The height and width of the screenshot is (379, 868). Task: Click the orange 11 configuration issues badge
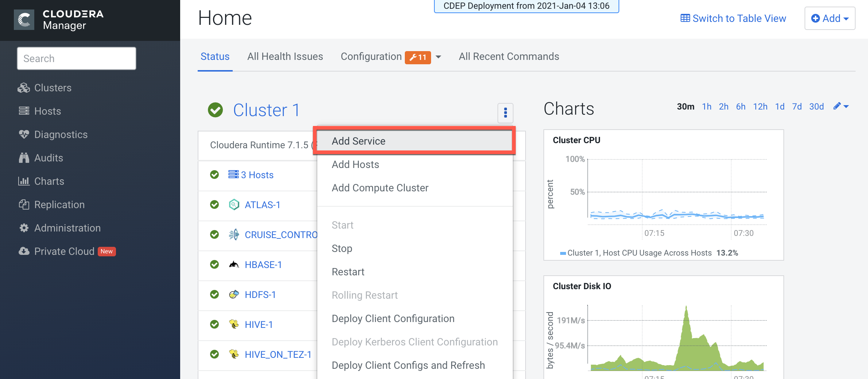click(x=418, y=57)
